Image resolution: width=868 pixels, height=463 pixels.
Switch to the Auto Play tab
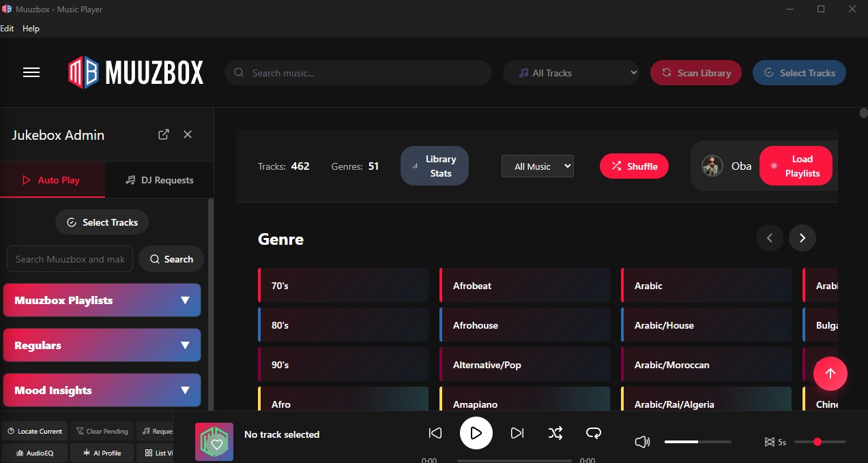click(x=53, y=180)
